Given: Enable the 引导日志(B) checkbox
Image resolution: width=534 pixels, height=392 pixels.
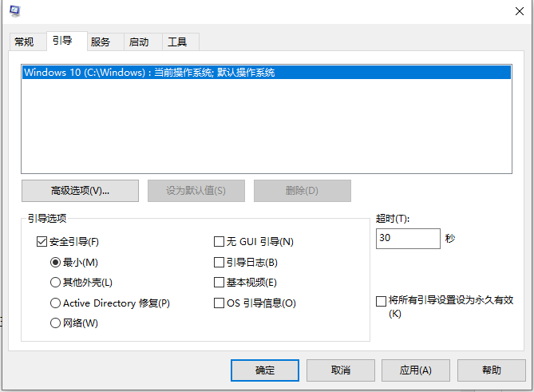Looking at the screenshot, I should 219,262.
